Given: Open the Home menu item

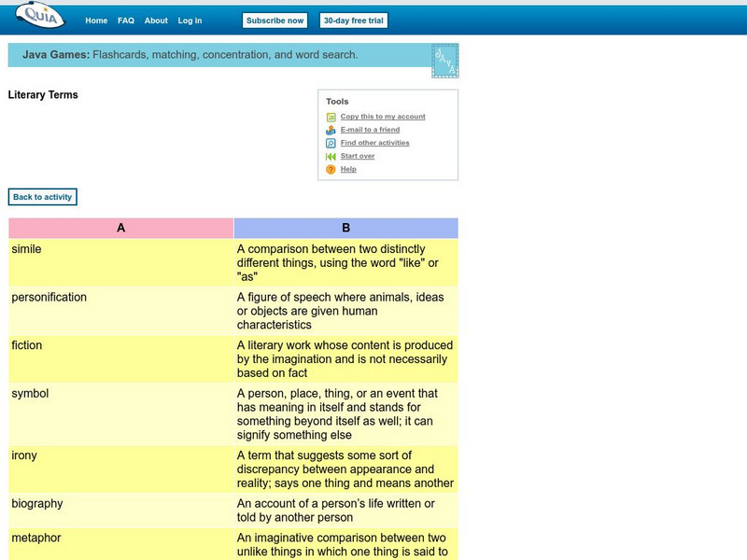Looking at the screenshot, I should [96, 21].
